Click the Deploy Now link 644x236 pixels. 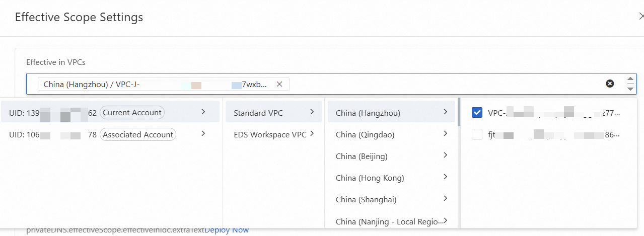pos(227,230)
